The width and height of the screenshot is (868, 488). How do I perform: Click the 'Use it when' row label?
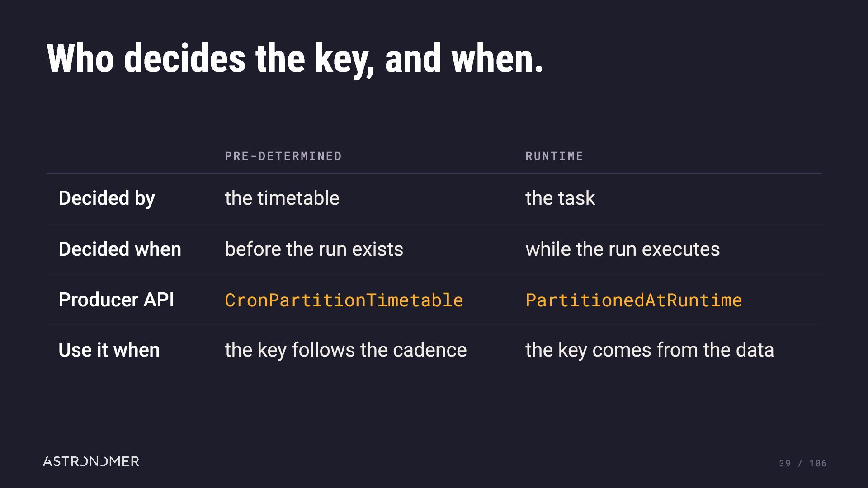(x=109, y=350)
